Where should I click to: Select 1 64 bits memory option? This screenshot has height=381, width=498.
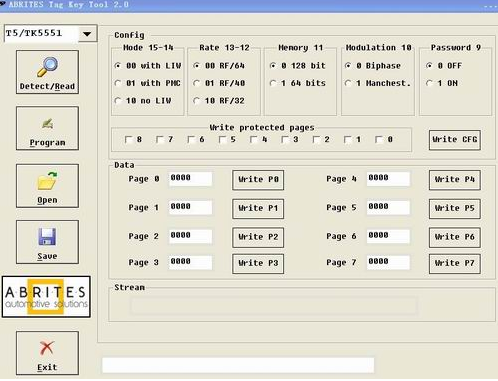(x=273, y=83)
